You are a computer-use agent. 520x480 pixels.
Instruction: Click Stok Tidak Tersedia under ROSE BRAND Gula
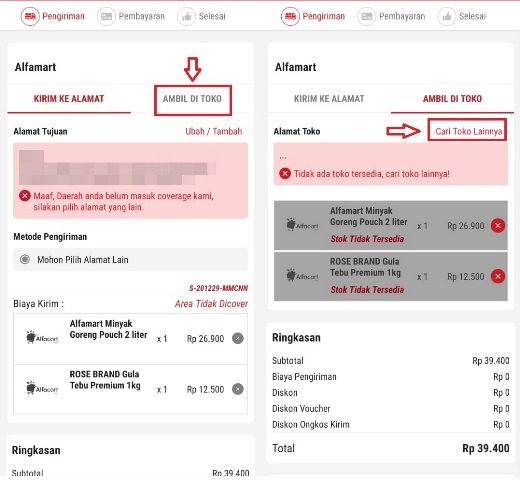(367, 290)
